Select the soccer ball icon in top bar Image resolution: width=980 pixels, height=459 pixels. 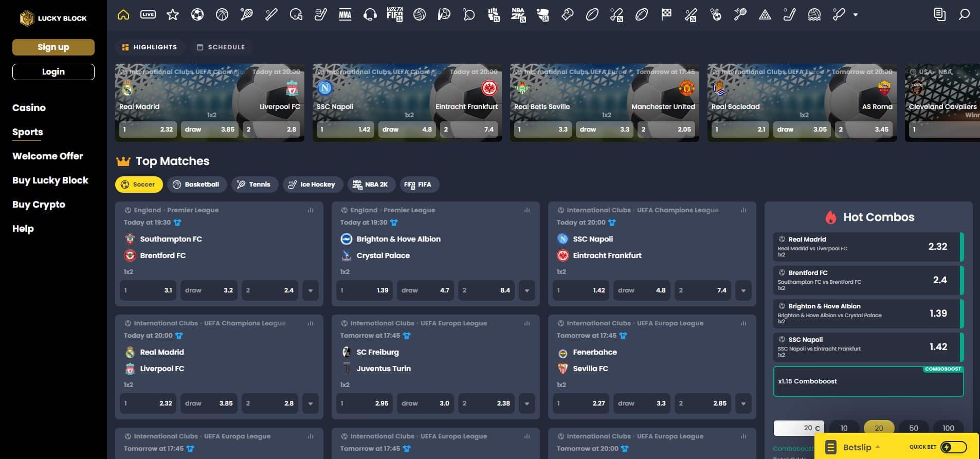click(197, 15)
